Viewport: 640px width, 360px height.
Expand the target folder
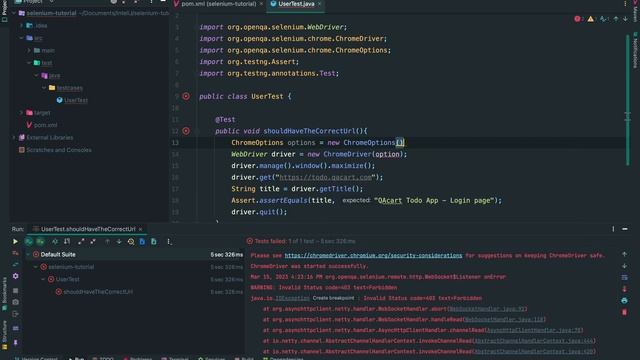22,113
